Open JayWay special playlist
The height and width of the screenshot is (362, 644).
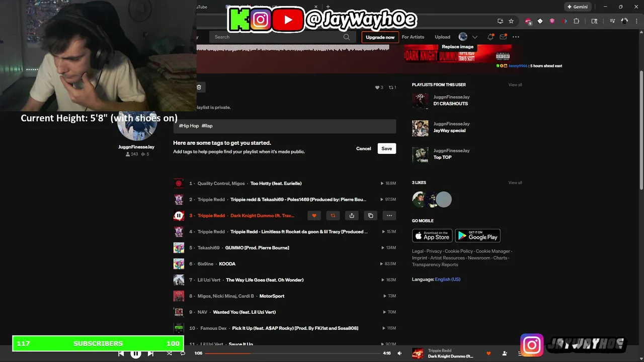coord(450,131)
